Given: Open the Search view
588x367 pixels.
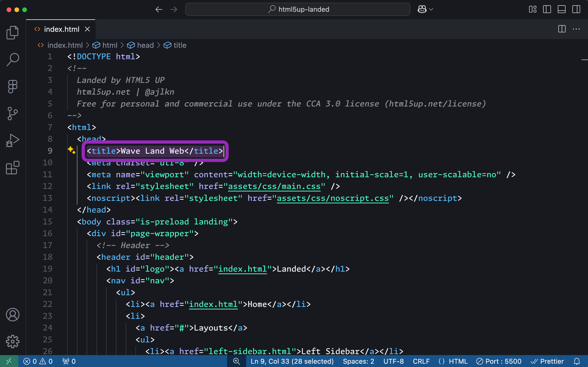Looking at the screenshot, I should point(13,59).
